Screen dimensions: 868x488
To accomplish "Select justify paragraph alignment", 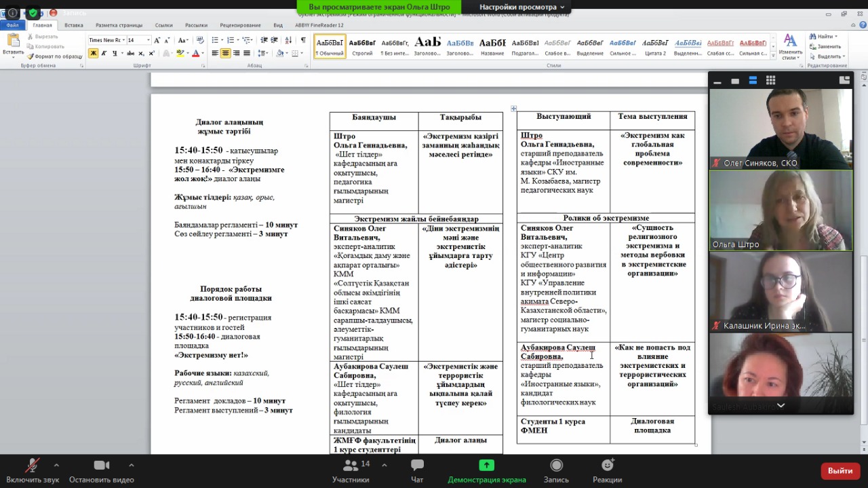I will pos(246,53).
